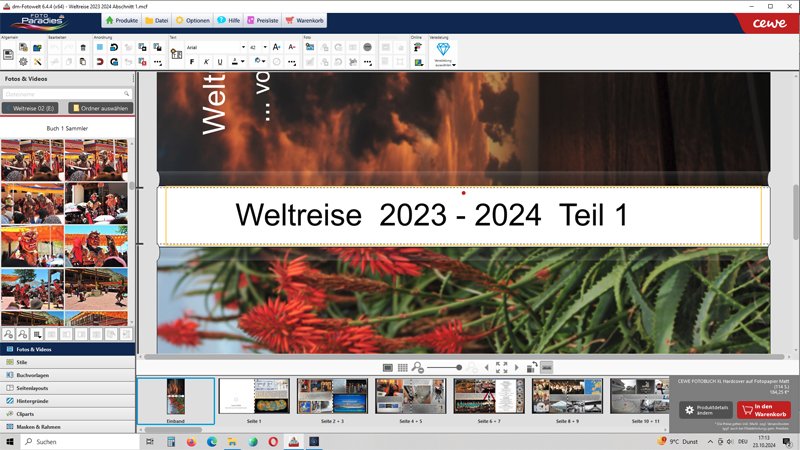
Task: Select the Seite 2 + 3 page thumbnail
Action: [x=332, y=396]
